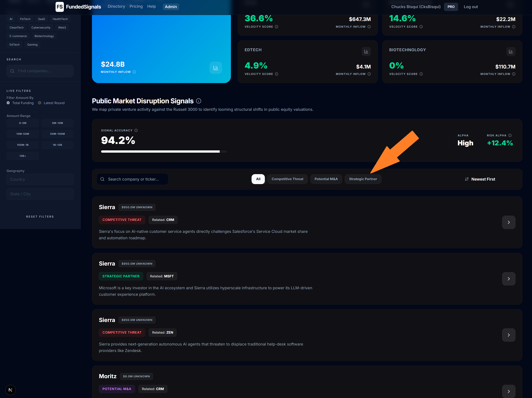
Task: Click info icon beside Risk Alpha
Action: point(510,135)
